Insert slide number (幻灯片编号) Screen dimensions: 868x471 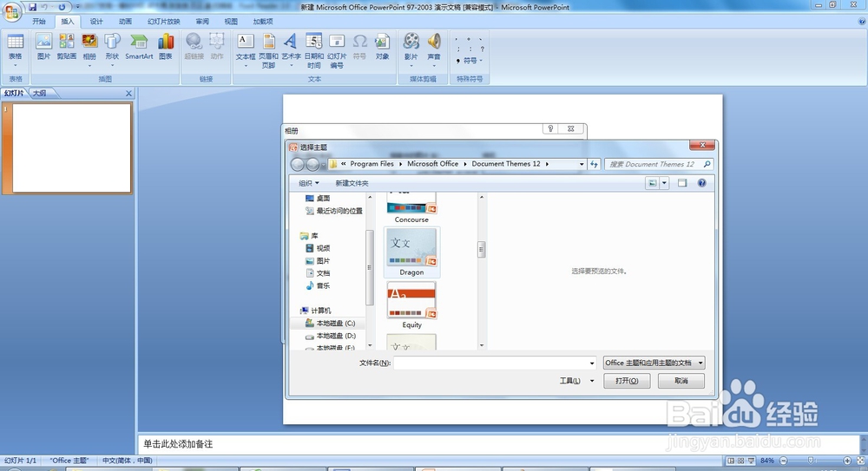pos(337,51)
